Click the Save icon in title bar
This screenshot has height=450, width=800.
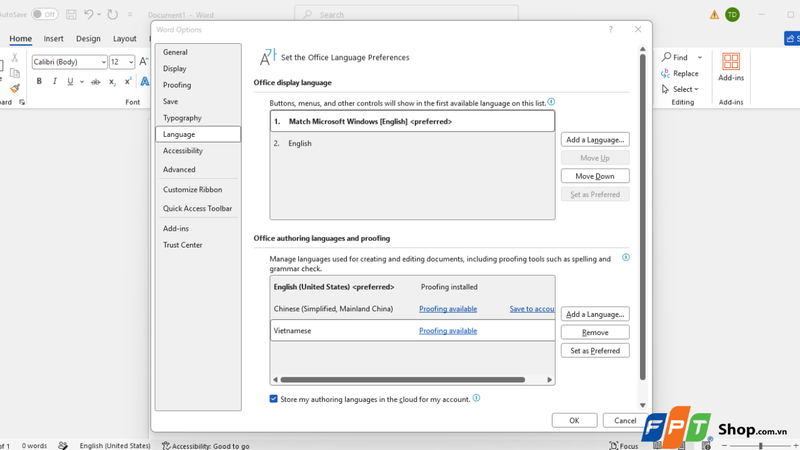point(71,14)
